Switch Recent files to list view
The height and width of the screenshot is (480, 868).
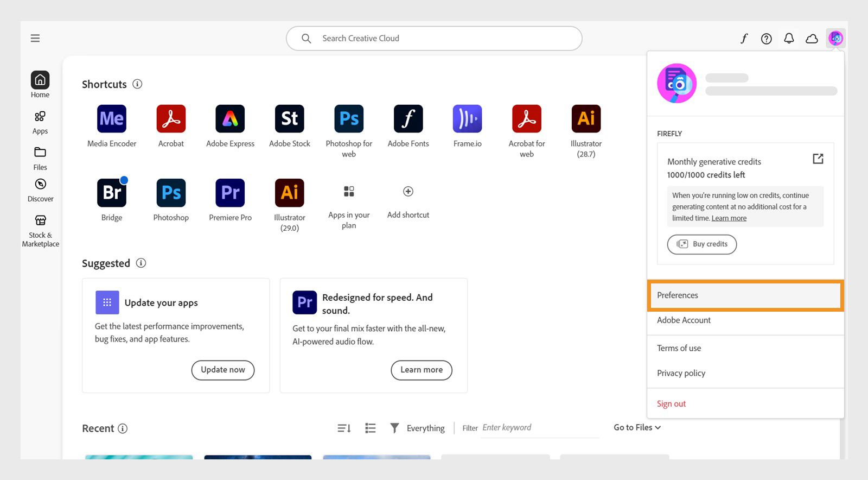pos(371,428)
